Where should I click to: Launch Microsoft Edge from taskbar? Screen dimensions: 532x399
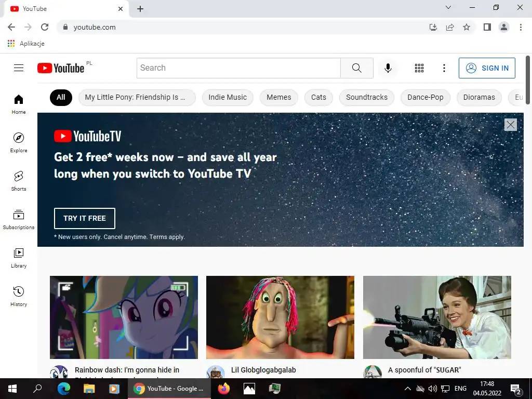[63, 389]
